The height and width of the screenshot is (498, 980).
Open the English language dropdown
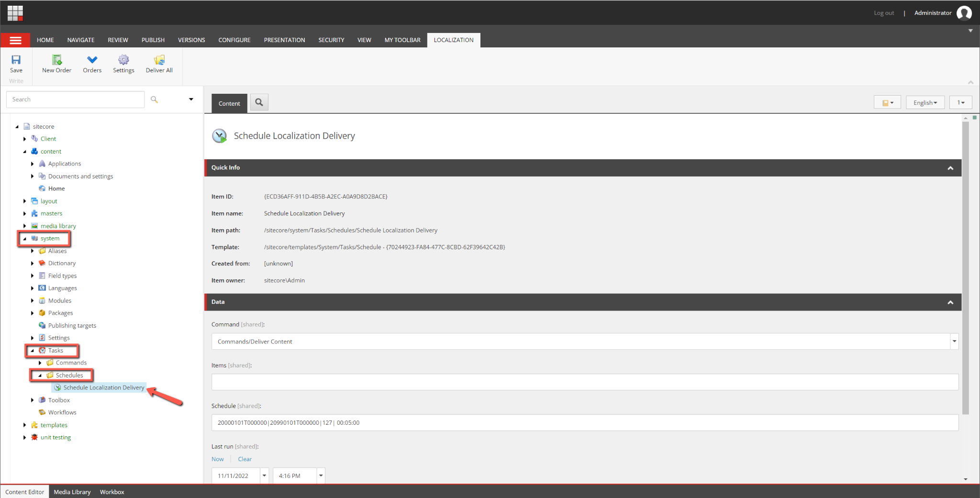click(x=925, y=102)
